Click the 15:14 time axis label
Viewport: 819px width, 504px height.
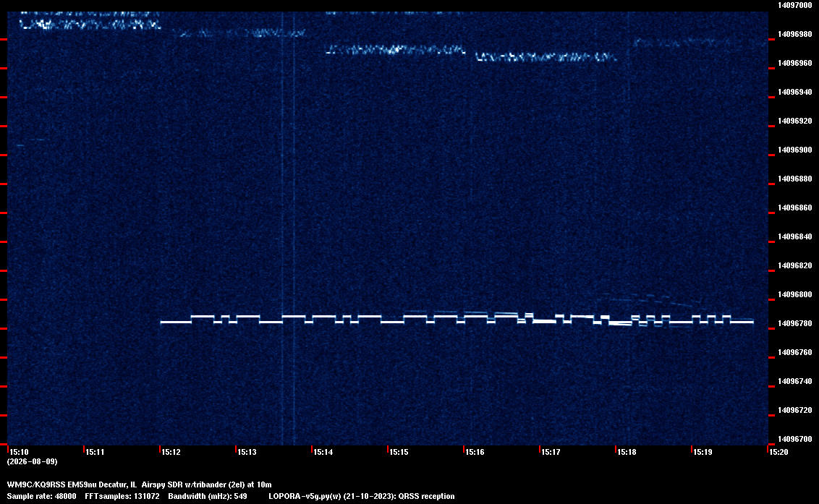click(x=323, y=452)
